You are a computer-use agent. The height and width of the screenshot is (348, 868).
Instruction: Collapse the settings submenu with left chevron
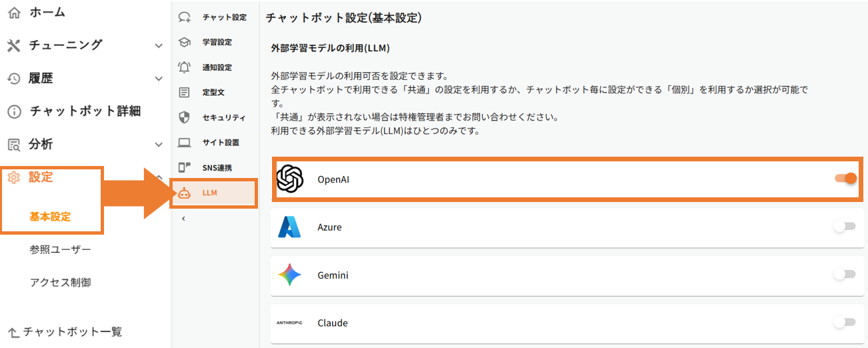[x=183, y=219]
